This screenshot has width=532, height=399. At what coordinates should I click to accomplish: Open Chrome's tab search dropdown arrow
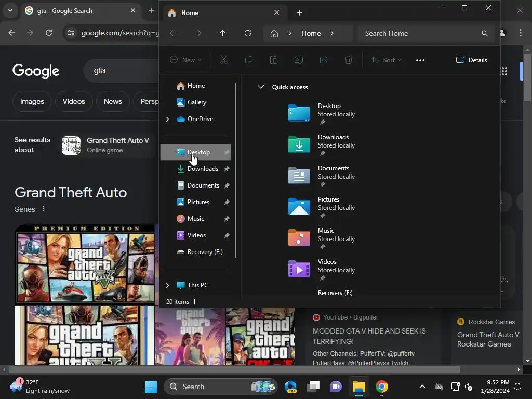[10, 10]
